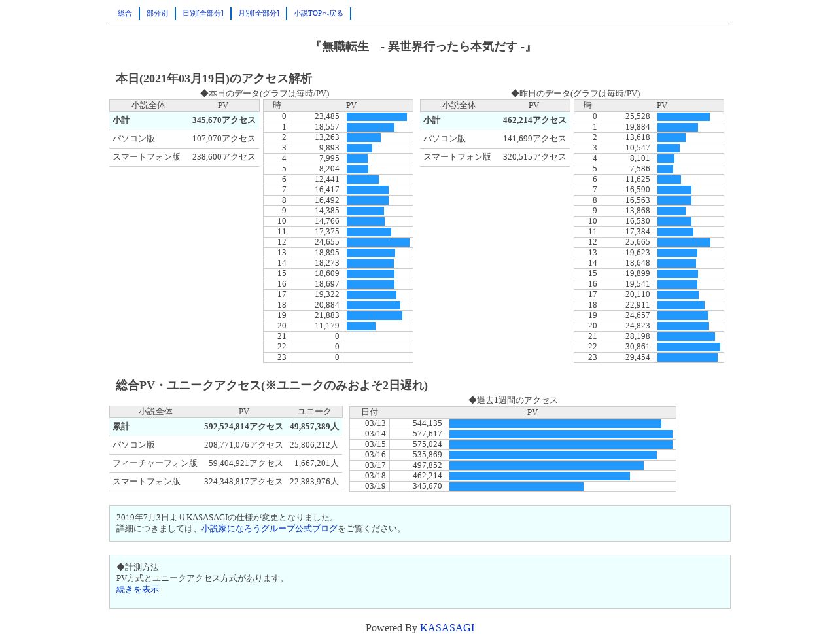The image size is (840, 634).
Task: Select yesterday's パソコン版 141,699アクセス
Action: pyautogui.click(x=534, y=139)
